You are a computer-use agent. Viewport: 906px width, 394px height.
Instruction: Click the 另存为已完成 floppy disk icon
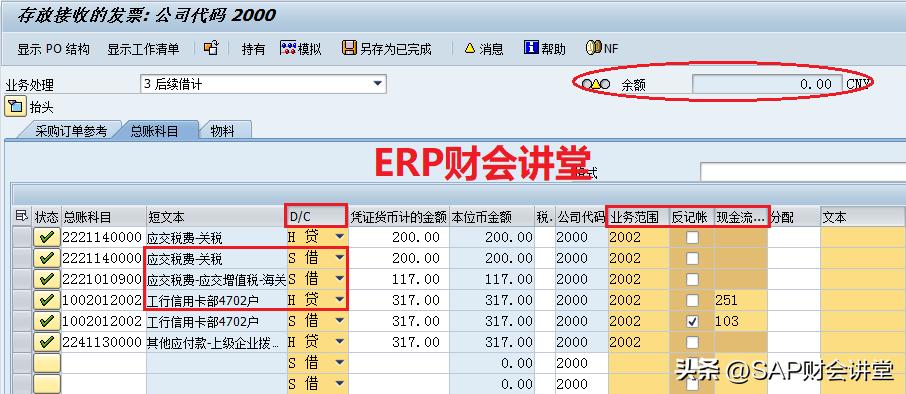click(349, 48)
